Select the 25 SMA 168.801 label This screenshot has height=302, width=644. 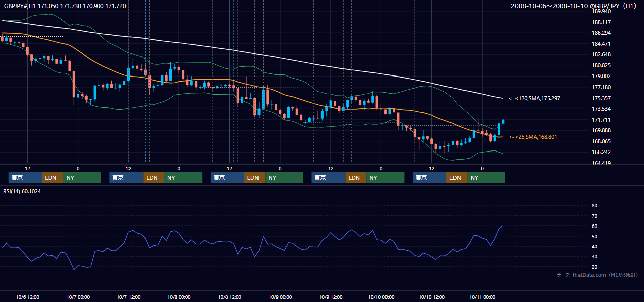[x=533, y=137]
